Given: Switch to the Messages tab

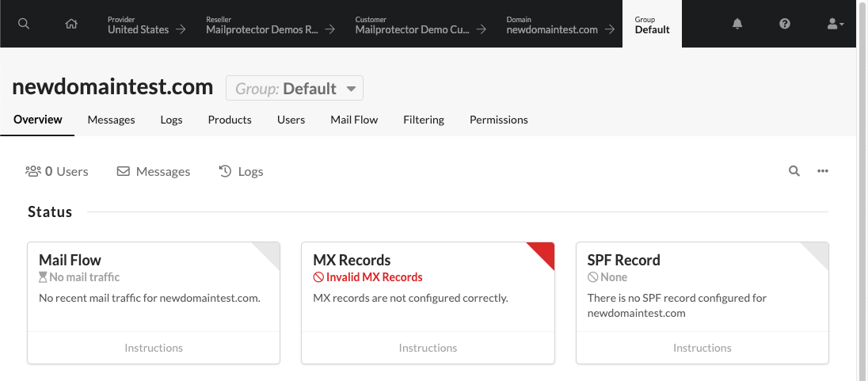Looking at the screenshot, I should click(111, 120).
